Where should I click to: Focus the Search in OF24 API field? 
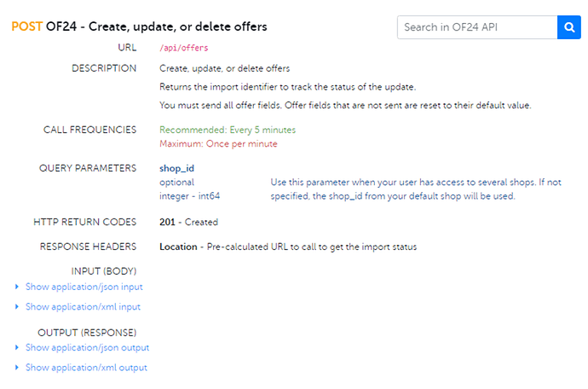tap(477, 27)
